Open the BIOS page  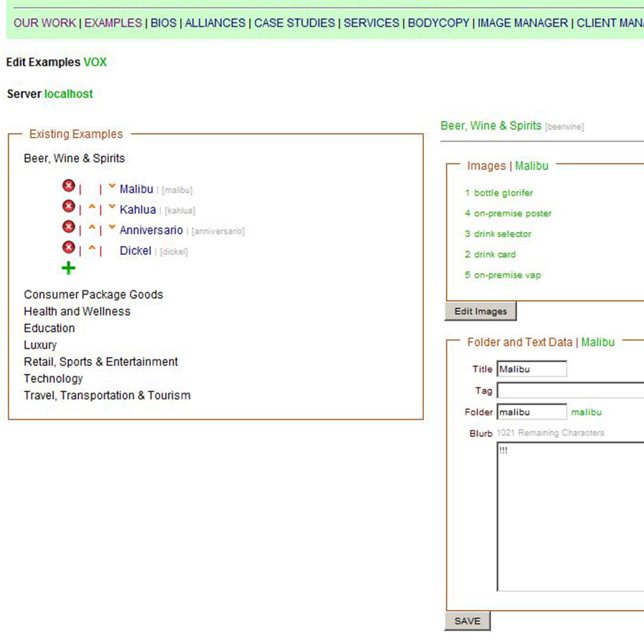[164, 23]
